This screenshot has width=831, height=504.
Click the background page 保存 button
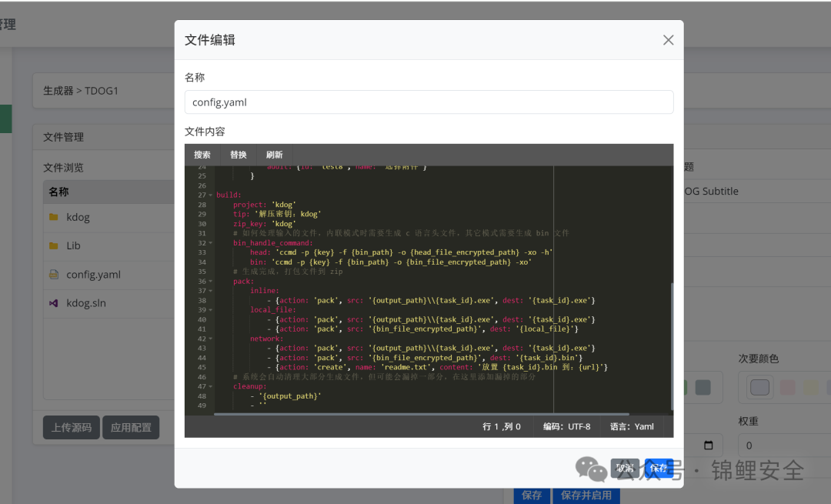tap(532, 496)
